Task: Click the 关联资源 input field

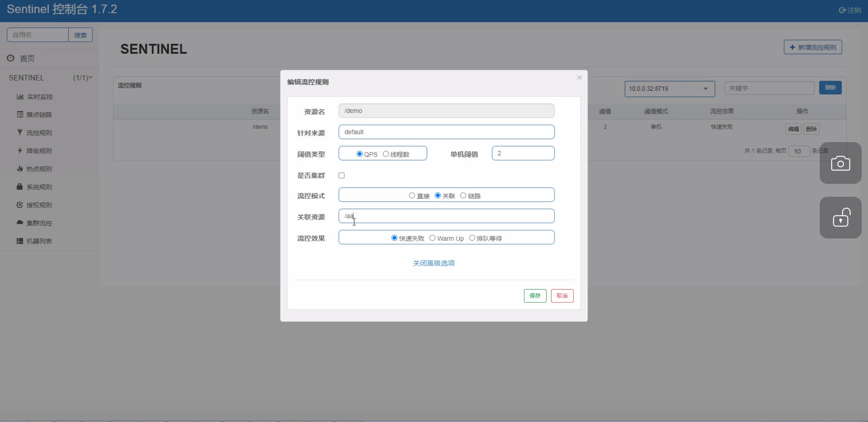Action: (446, 216)
